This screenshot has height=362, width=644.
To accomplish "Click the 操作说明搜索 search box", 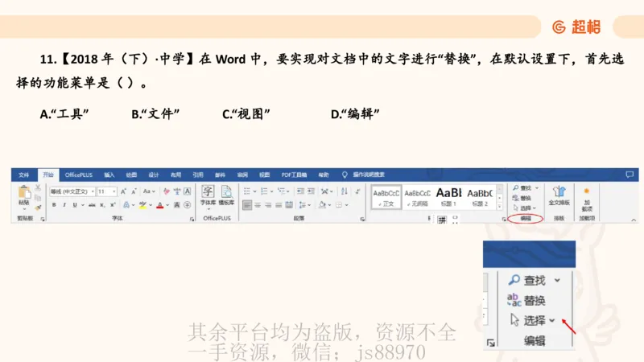I will point(369,175).
